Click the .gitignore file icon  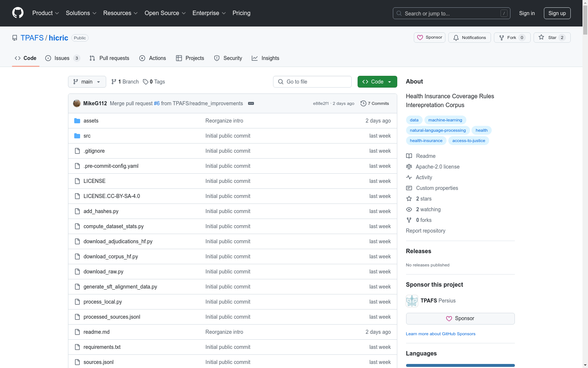coord(77,151)
